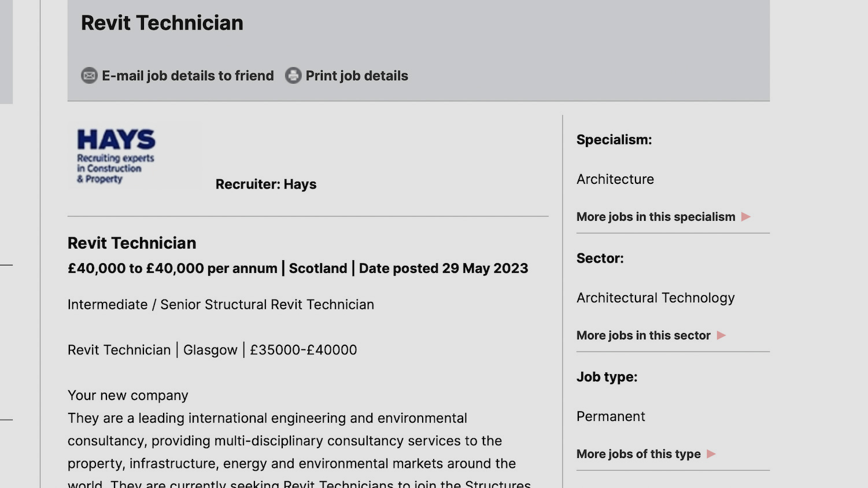Click the pink arrow beside specialism link
Screen dimensions: 868x488
pos(745,217)
